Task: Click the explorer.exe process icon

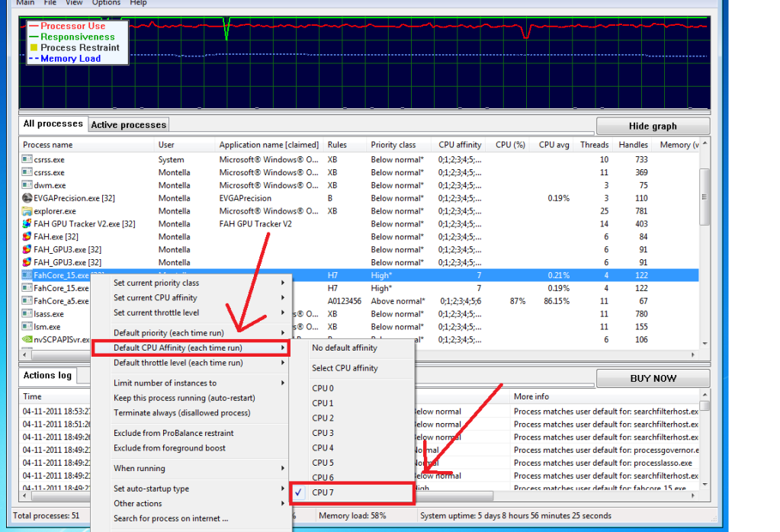Action: coord(27,211)
